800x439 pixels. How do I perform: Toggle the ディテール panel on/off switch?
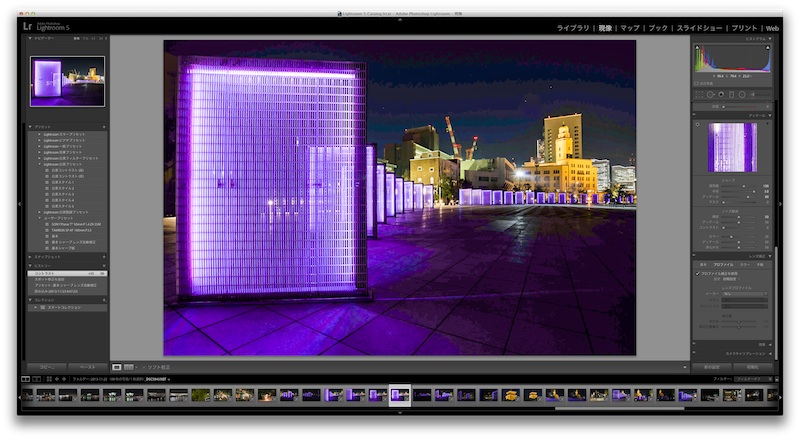(695, 115)
